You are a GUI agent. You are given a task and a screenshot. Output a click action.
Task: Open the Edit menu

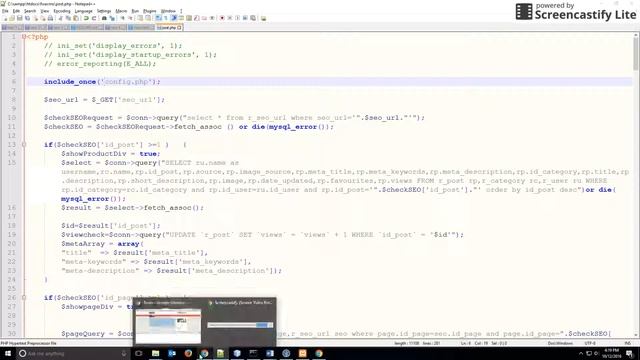coord(16,11)
